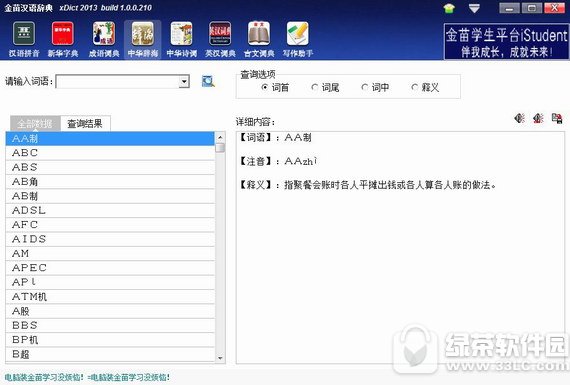Select the AM entry

pos(110,253)
